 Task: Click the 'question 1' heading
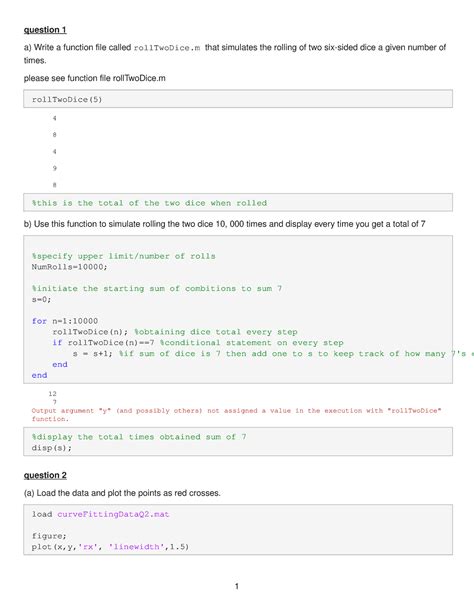[45, 30]
